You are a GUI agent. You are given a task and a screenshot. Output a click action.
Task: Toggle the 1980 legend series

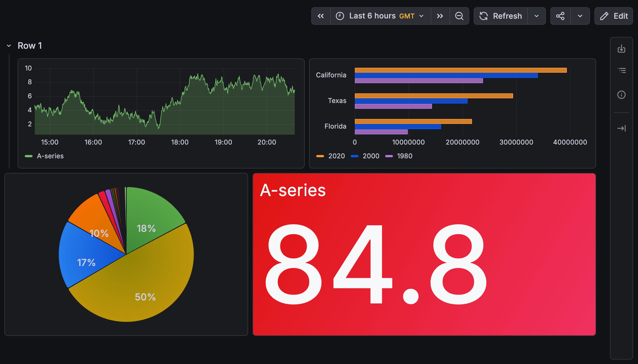(404, 156)
